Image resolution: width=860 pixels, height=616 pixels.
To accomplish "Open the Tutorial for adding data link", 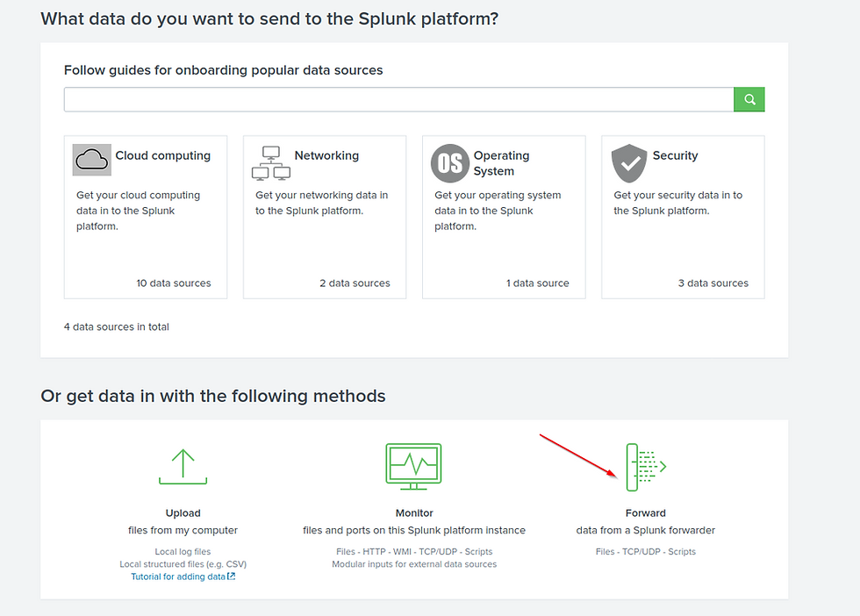I will pyautogui.click(x=183, y=577).
